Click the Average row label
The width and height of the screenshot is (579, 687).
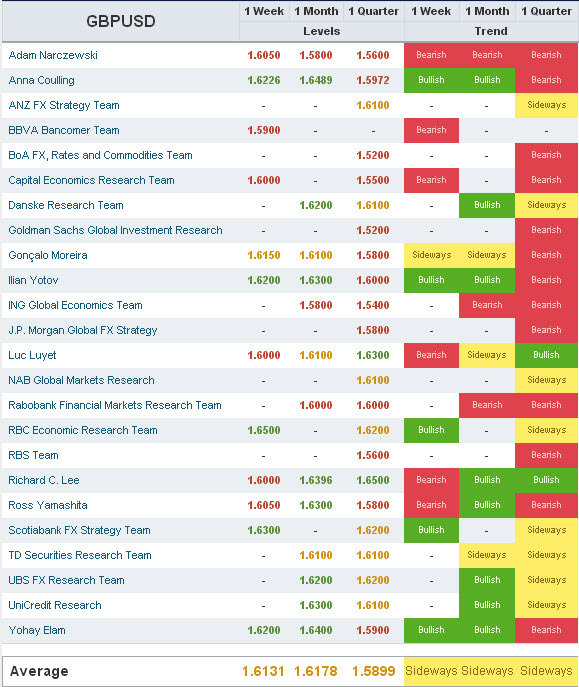pyautogui.click(x=39, y=671)
